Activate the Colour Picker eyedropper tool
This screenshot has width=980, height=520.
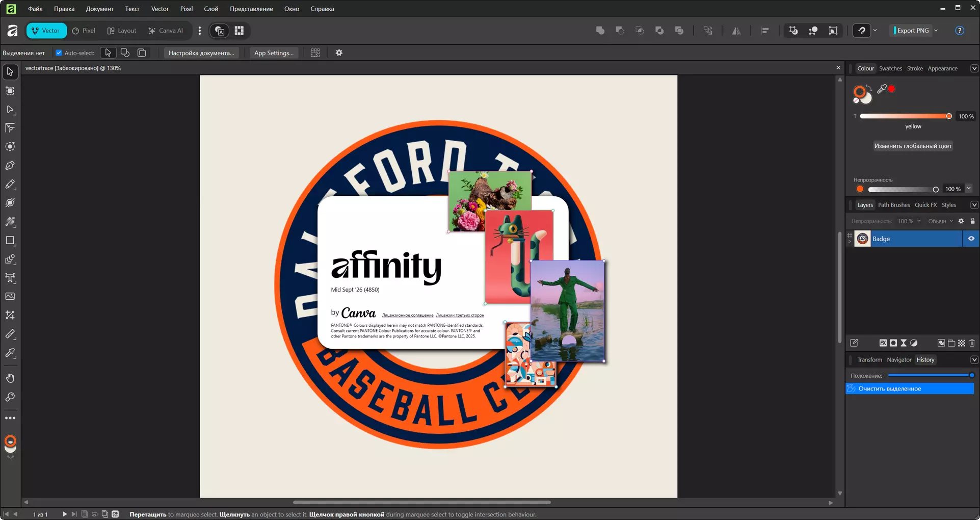pos(10,353)
